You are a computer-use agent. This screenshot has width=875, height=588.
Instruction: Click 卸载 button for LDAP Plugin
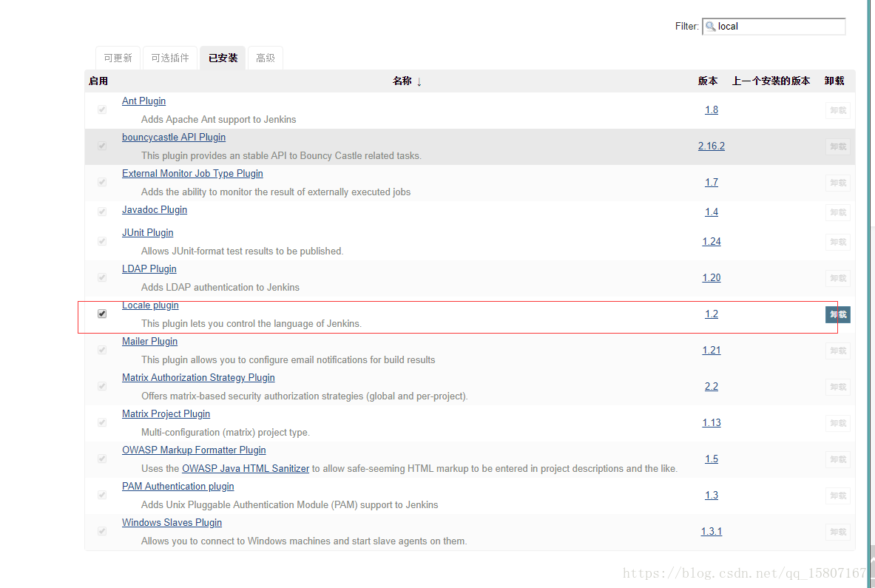click(837, 278)
